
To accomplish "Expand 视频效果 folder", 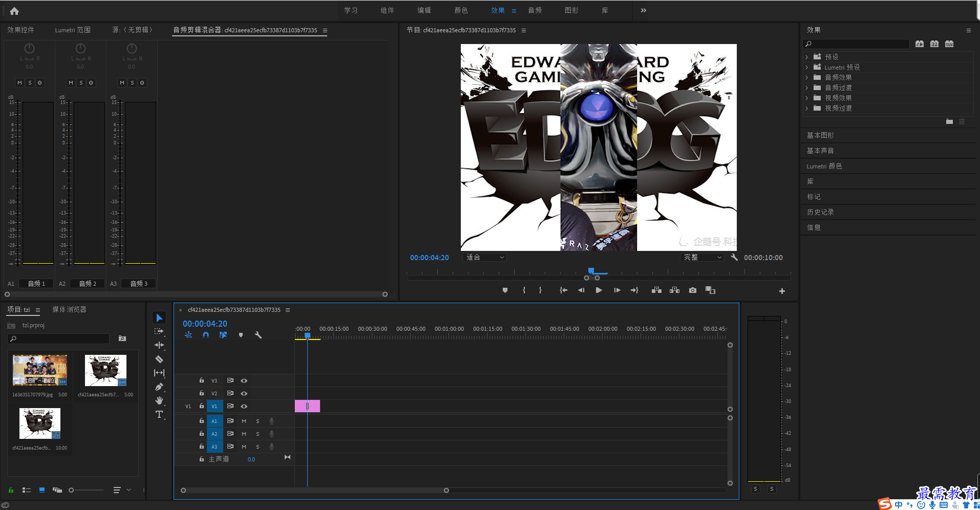I will pos(807,98).
